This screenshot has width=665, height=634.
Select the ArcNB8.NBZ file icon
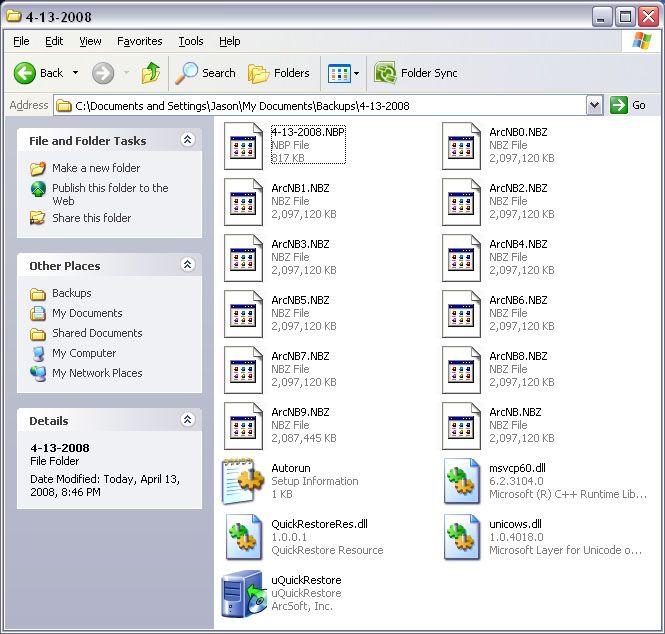pos(461,370)
